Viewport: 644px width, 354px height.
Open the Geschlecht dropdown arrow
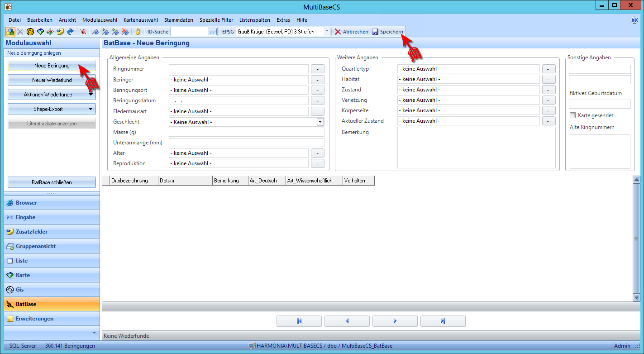pyautogui.click(x=320, y=122)
